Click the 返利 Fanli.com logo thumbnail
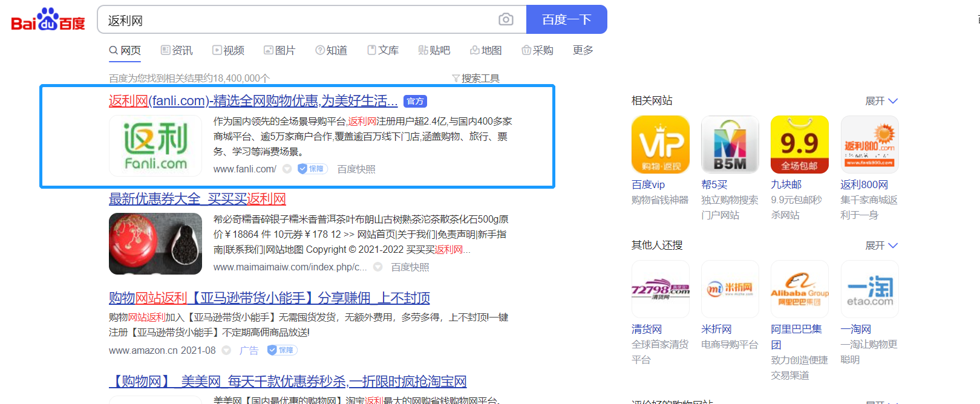The width and height of the screenshot is (980, 404). coord(155,146)
